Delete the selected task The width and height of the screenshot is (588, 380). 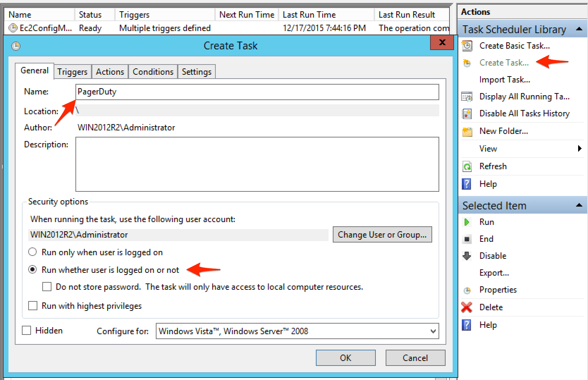(x=490, y=307)
